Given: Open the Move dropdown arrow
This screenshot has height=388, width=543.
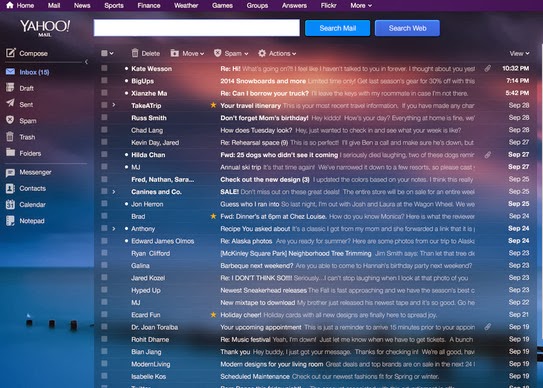Looking at the screenshot, I should pos(202,54).
